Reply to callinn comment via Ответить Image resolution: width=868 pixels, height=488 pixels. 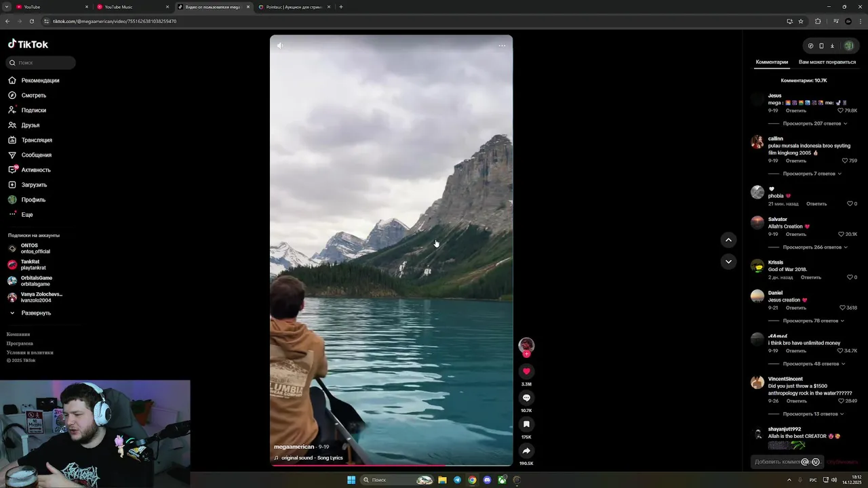click(x=796, y=161)
